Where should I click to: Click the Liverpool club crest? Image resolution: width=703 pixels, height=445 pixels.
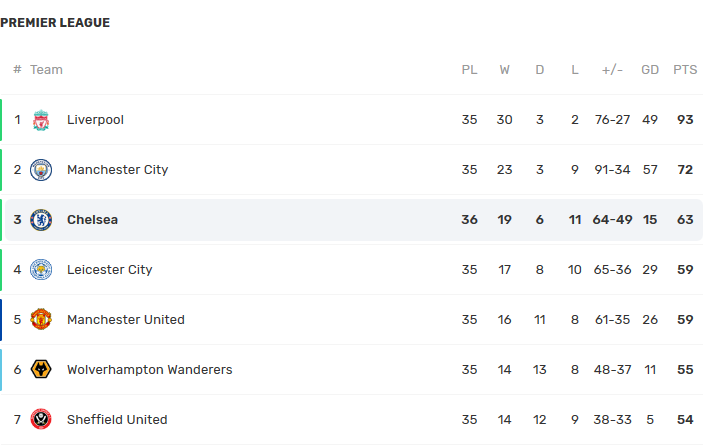tap(41, 120)
